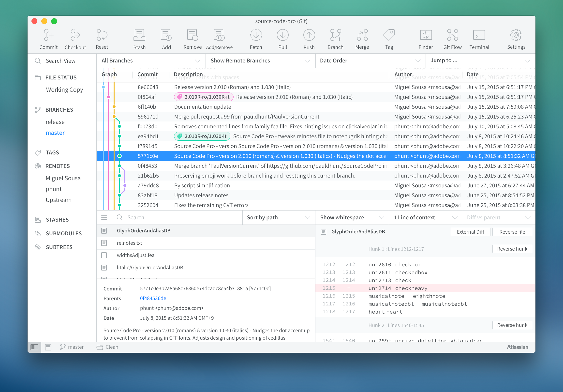This screenshot has width=563, height=392.
Task: Click the Commit toolbar icon
Action: coord(48,35)
